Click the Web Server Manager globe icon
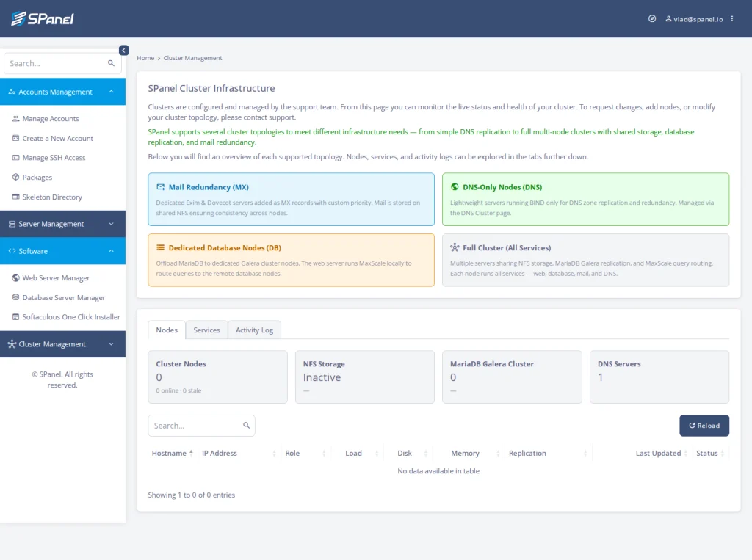 pos(16,278)
